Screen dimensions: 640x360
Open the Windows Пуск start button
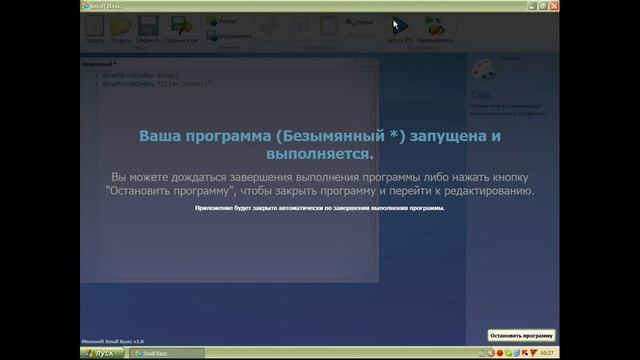pyautogui.click(x=102, y=353)
